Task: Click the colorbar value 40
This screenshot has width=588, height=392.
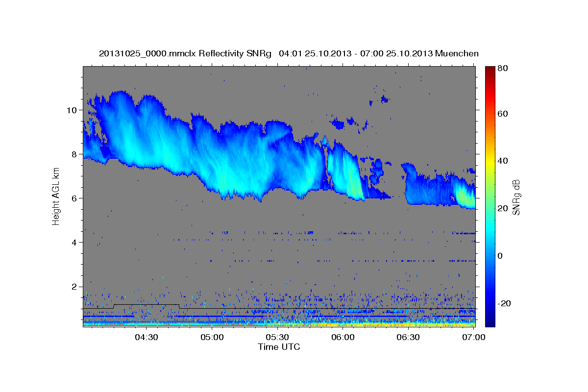Action: tap(502, 161)
